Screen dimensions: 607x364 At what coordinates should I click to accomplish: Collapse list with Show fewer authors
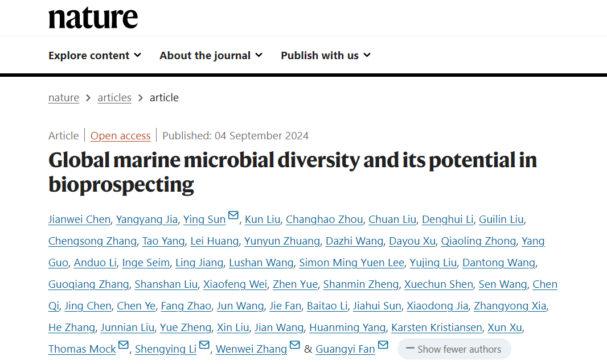(x=454, y=349)
